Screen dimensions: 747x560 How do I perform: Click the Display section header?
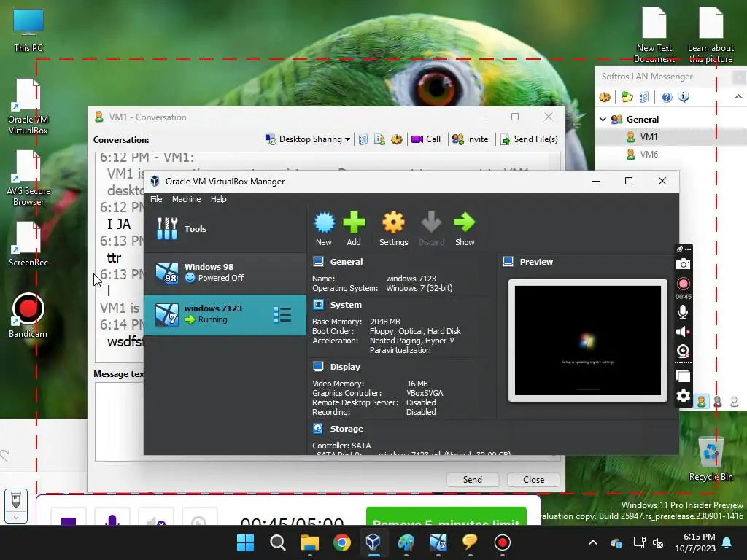345,367
